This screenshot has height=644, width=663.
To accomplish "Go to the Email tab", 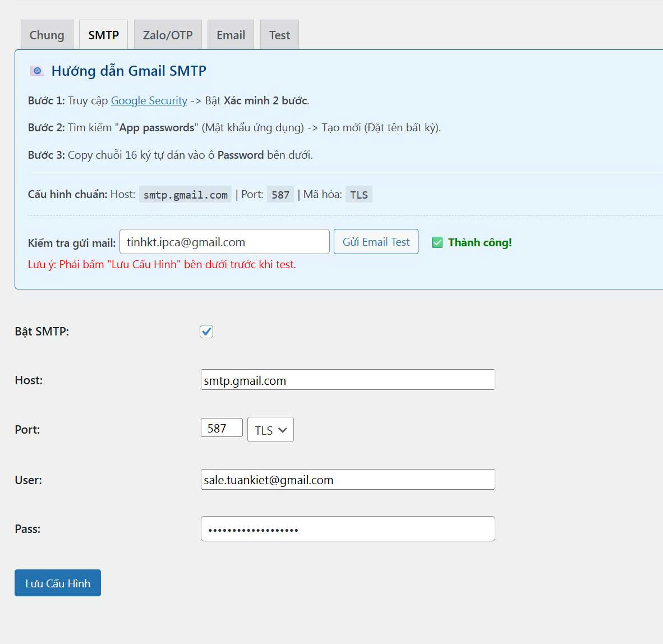I will pos(231,35).
